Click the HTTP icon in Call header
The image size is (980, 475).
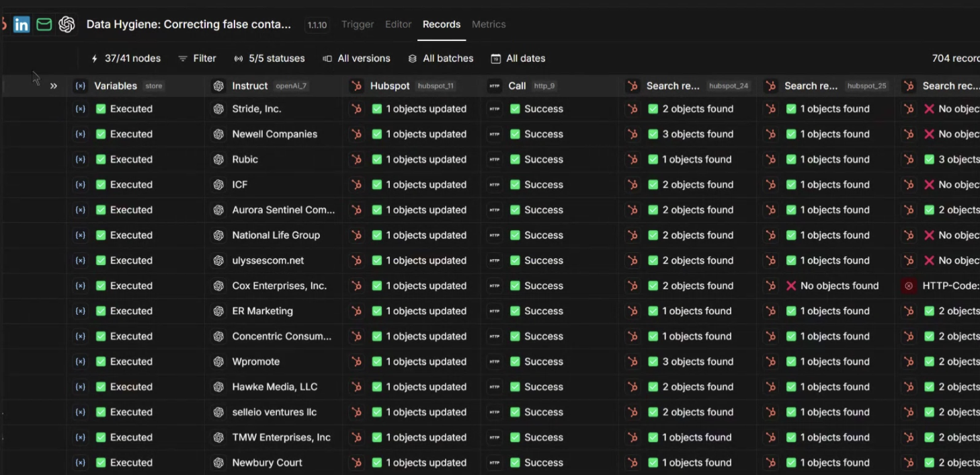495,86
